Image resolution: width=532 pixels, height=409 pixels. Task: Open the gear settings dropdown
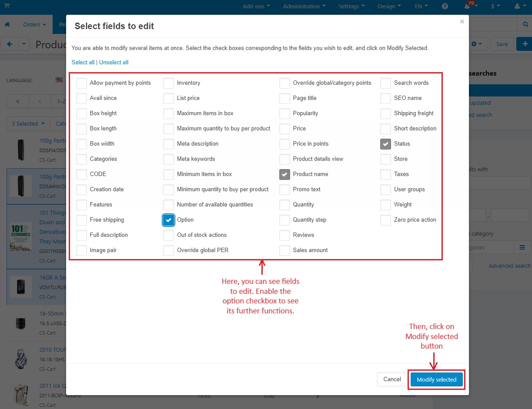pos(477,44)
